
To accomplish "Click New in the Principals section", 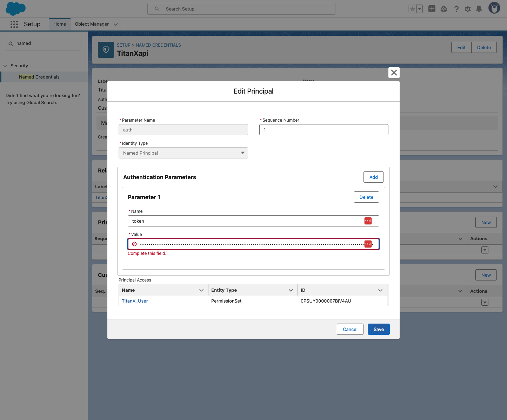I will click(486, 222).
